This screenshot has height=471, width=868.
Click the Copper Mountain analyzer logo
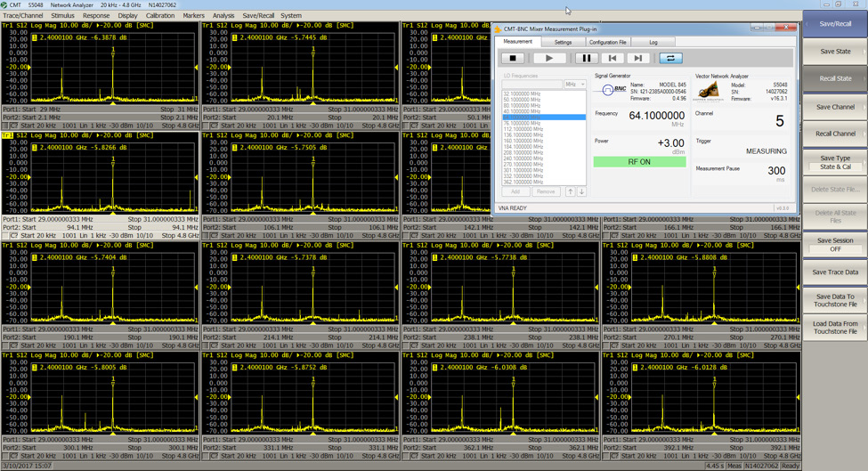(x=709, y=91)
